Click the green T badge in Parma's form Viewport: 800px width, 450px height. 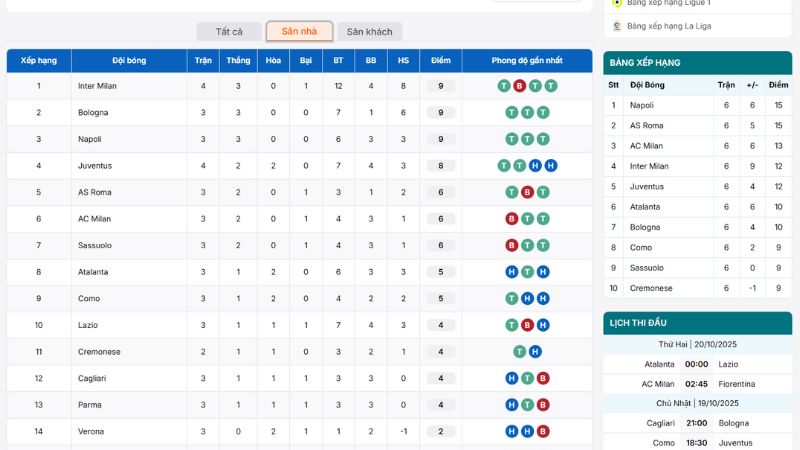527,405
